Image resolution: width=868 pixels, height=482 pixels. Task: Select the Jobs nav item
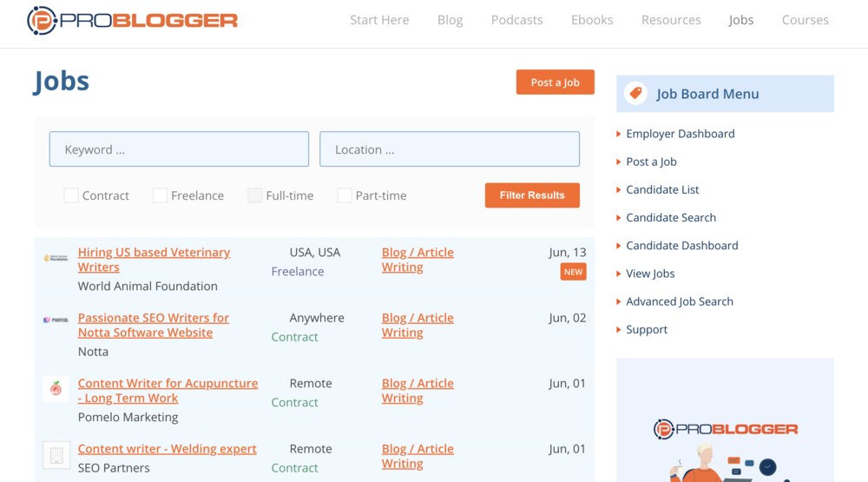click(740, 20)
